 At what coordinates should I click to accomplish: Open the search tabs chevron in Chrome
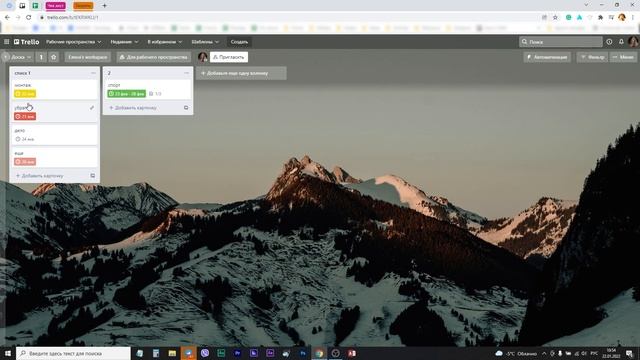[x=587, y=5]
